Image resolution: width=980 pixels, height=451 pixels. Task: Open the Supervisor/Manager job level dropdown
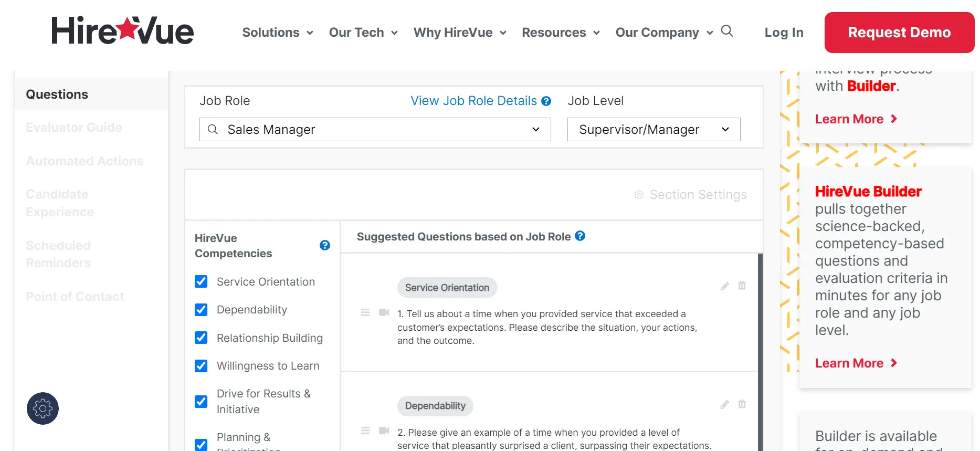click(x=654, y=129)
